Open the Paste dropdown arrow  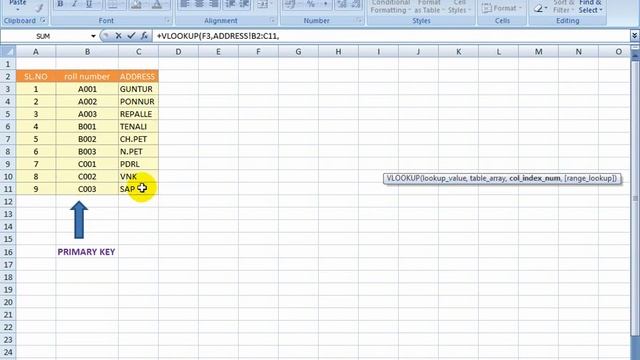18,9
